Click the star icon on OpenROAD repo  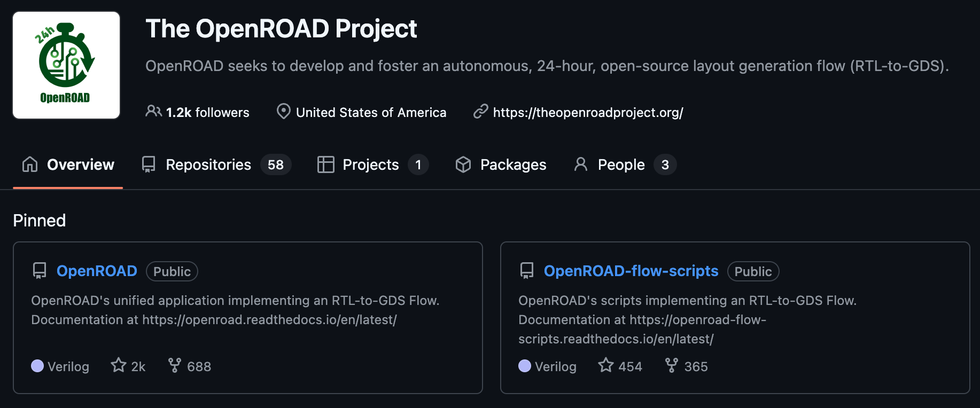pyautogui.click(x=119, y=365)
